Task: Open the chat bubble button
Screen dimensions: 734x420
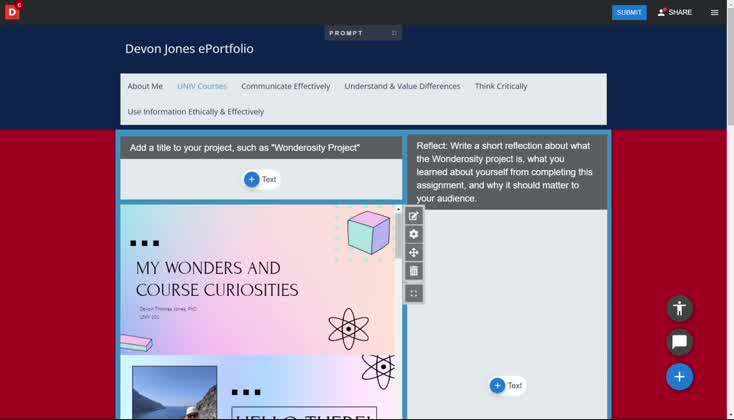Action: pos(680,342)
